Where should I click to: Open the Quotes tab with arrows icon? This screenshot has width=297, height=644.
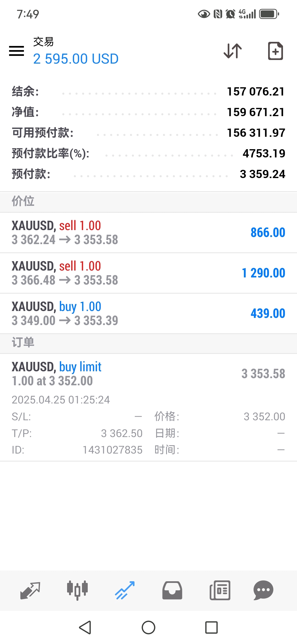coord(30,591)
